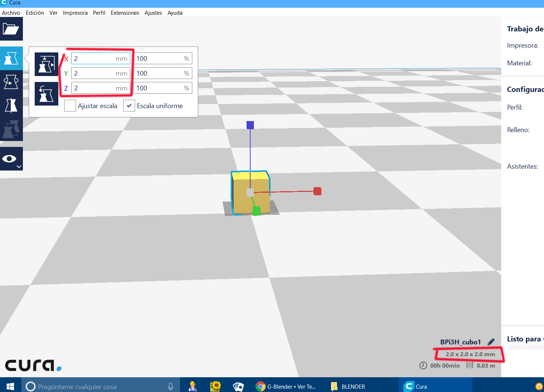Image resolution: width=544 pixels, height=392 pixels.
Task: Click the 2.0 x 2.0 x 2.0 mm dimensions
Action: coord(470,354)
